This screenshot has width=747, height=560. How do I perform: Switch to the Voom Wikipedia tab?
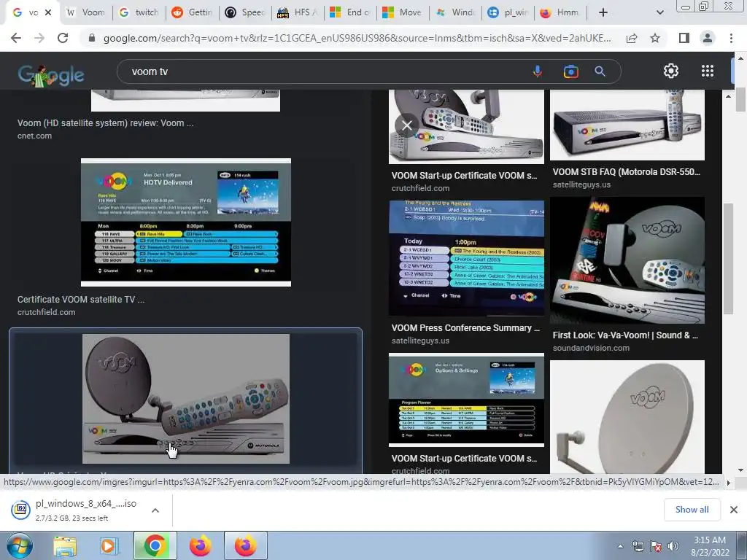click(86, 12)
